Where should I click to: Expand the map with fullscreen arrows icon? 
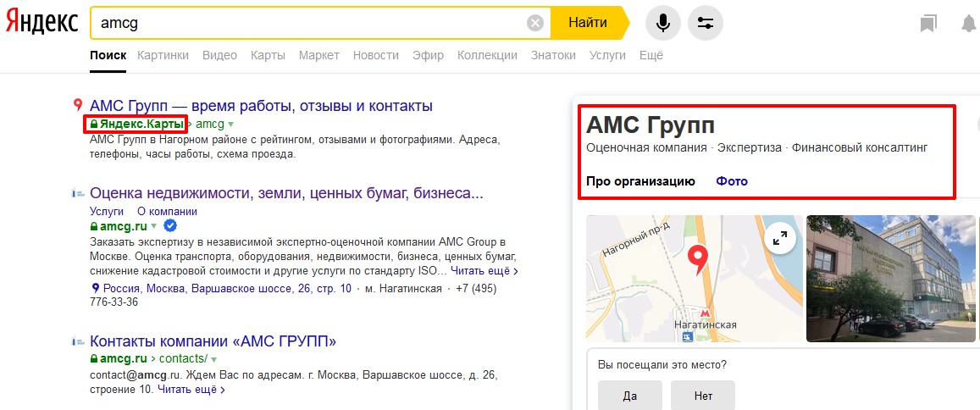pos(780,238)
